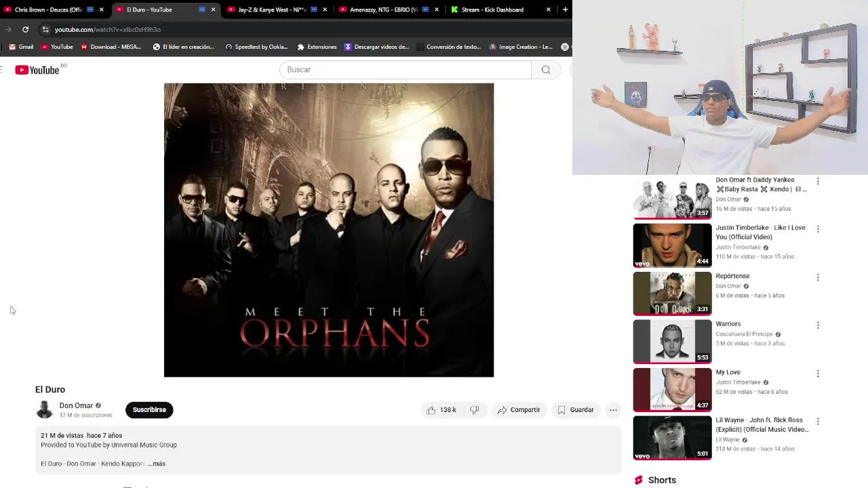The width and height of the screenshot is (868, 488).
Task: Open the YouTube bookmark
Action: click(57, 47)
